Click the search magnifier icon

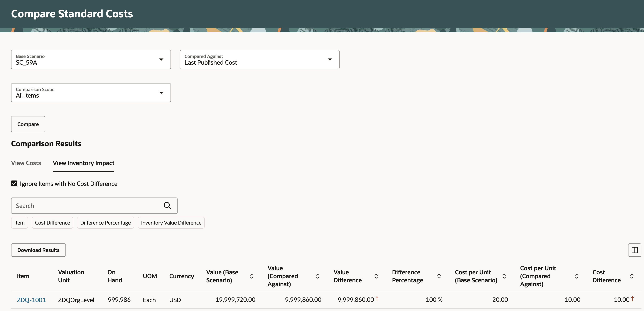(x=167, y=206)
